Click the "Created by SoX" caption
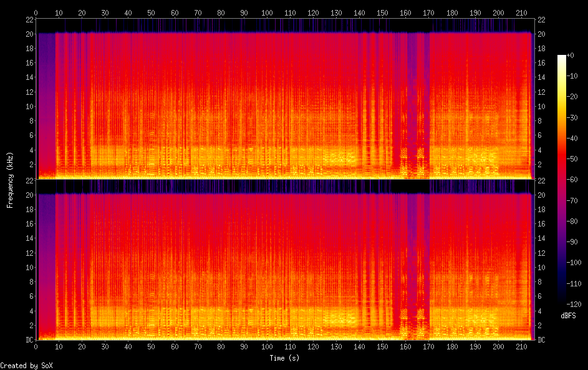The image size is (588, 370). tap(26, 366)
